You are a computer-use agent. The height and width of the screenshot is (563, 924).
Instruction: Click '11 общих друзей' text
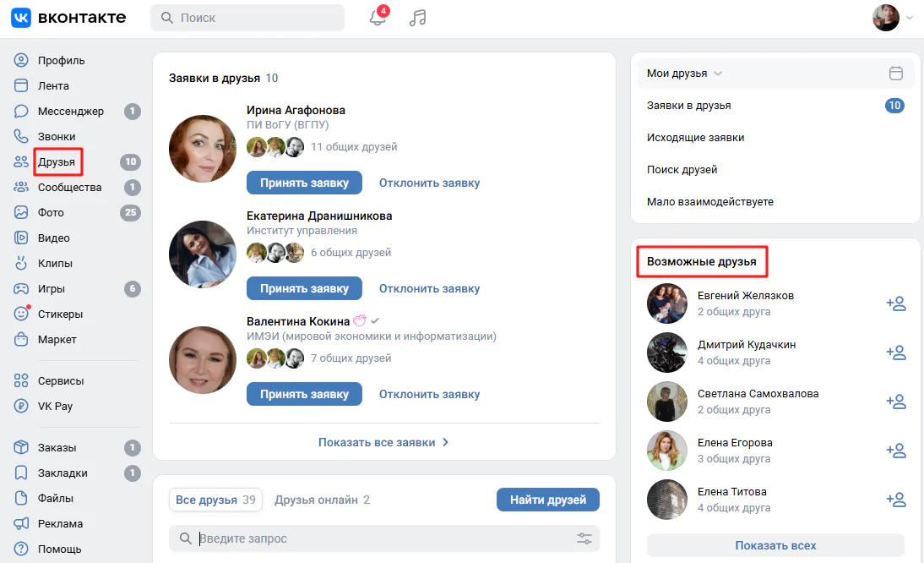tap(354, 147)
